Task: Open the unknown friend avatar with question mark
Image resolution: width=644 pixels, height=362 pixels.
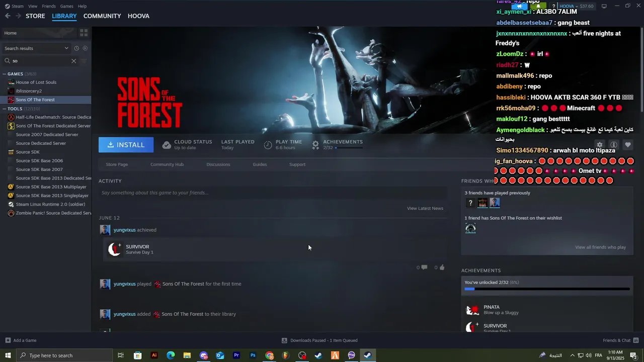Action: 470,203
